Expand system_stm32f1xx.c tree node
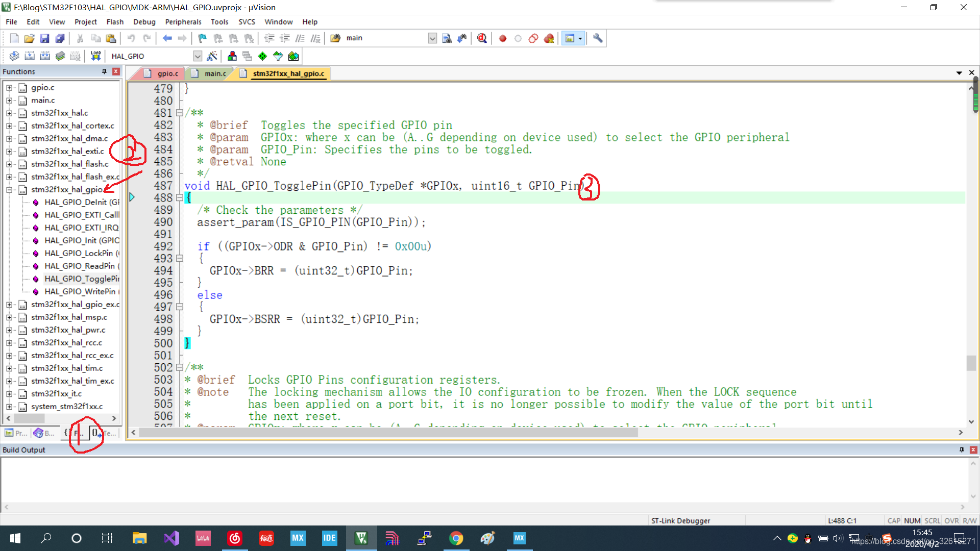Viewport: 980px width, 551px height. click(9, 407)
